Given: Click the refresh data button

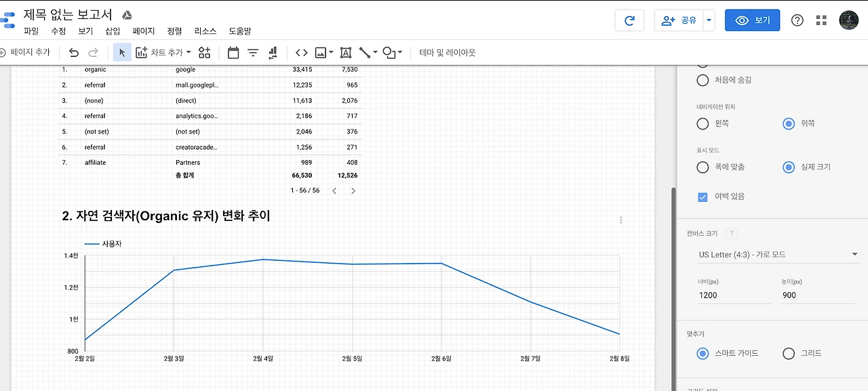Looking at the screenshot, I should [x=629, y=20].
